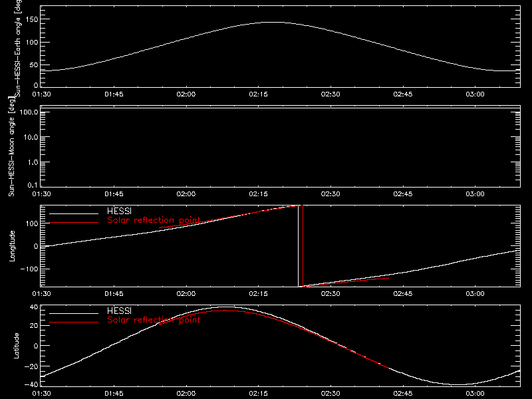Click the 0.1 tick in Moon angle plot
This screenshot has width=532, height=399.
(x=33, y=186)
